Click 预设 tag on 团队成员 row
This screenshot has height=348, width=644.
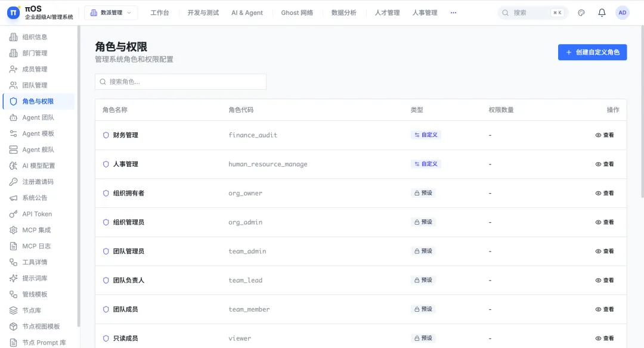(x=423, y=309)
